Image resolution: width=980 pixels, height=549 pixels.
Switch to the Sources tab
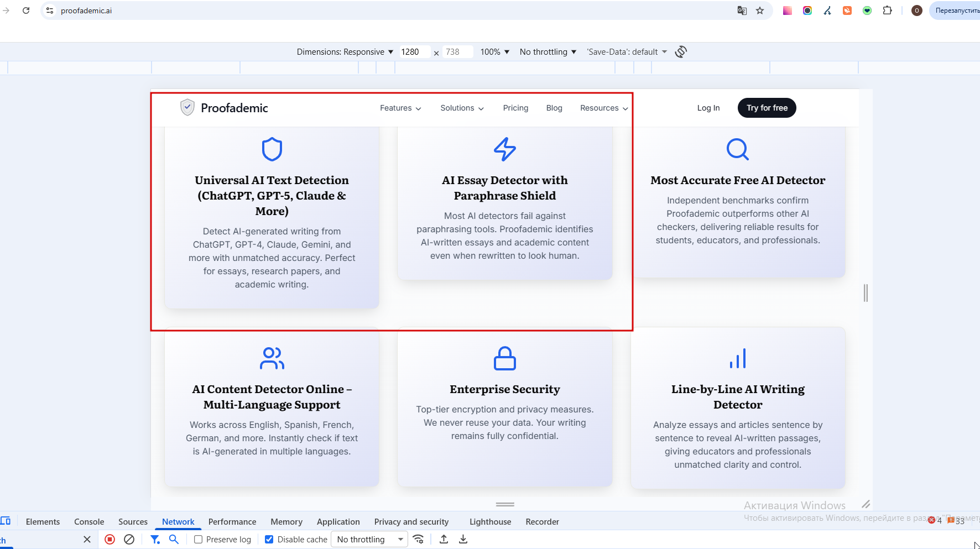pos(133,521)
